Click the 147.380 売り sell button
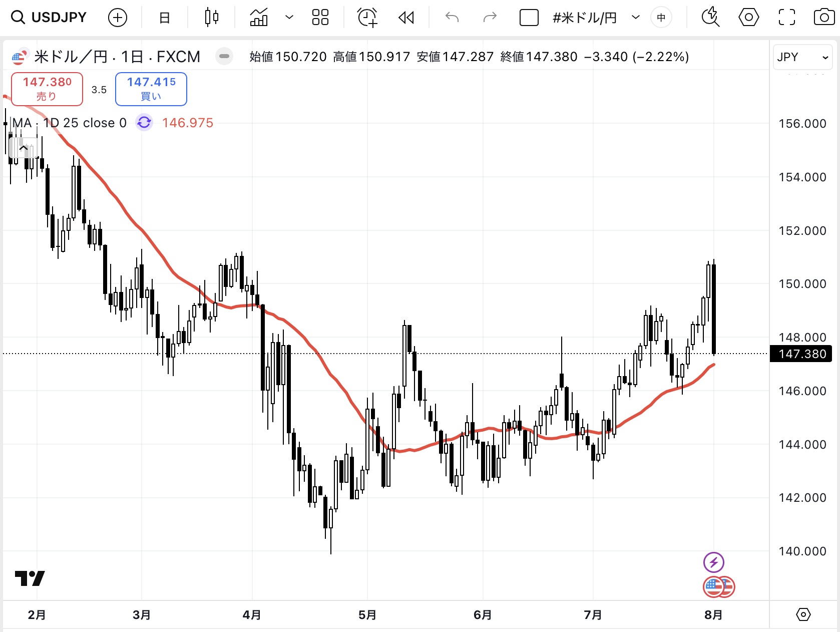The height and width of the screenshot is (632, 840). (x=47, y=89)
